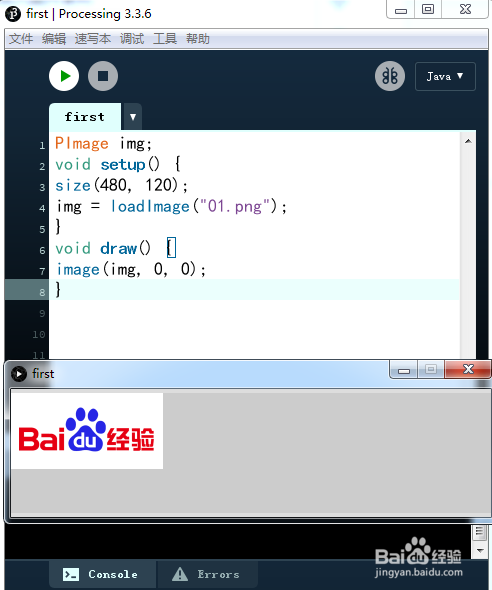492x590 pixels.
Task: Open the 帮助 menu
Action: click(198, 38)
